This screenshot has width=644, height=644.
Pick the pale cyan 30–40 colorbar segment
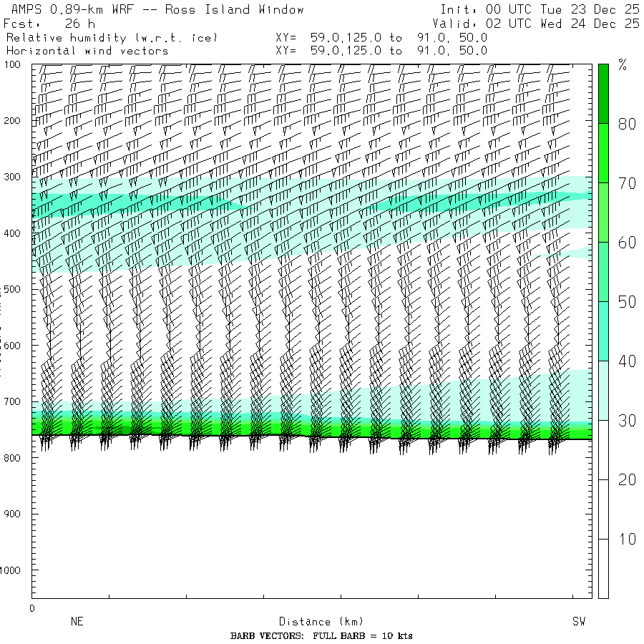pos(603,390)
